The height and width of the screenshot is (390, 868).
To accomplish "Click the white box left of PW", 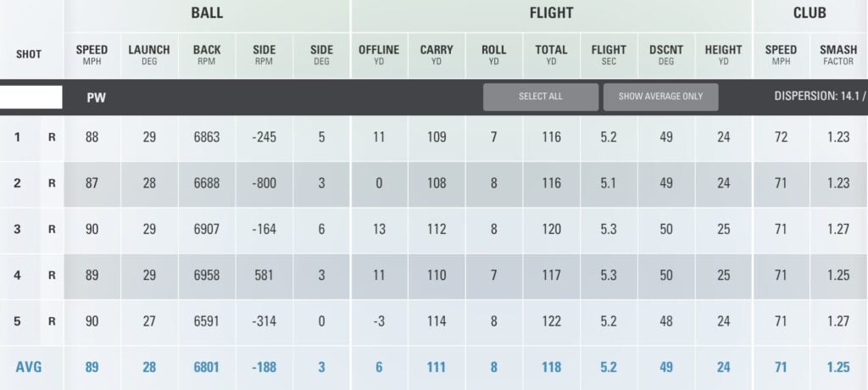I will (31, 97).
